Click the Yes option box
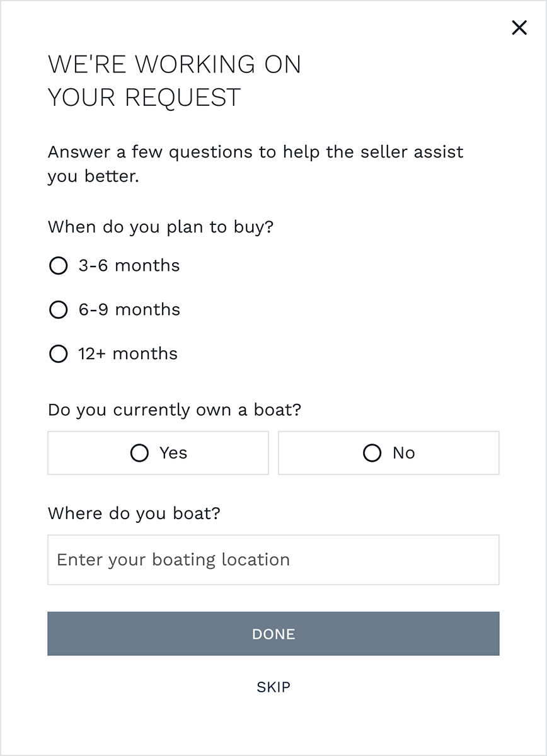 point(158,453)
